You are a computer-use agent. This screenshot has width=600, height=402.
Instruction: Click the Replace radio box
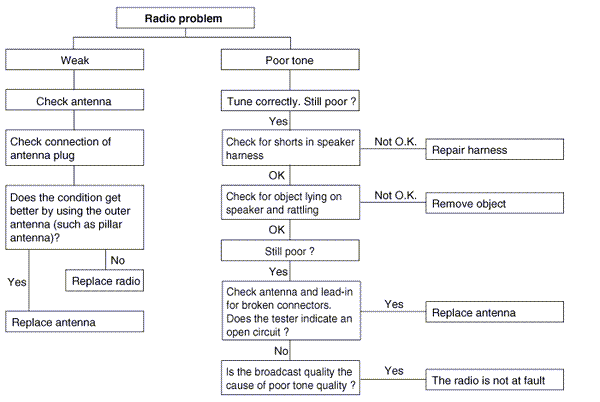coord(107,281)
